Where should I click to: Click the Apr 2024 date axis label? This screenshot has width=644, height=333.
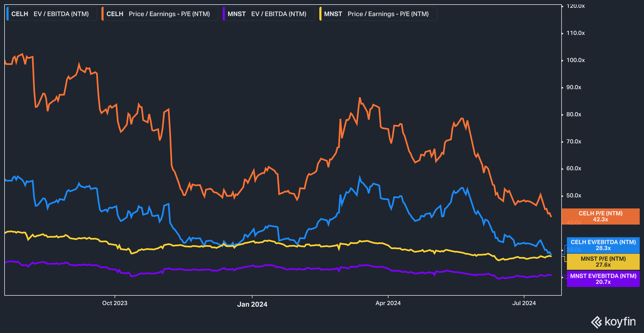(x=388, y=303)
